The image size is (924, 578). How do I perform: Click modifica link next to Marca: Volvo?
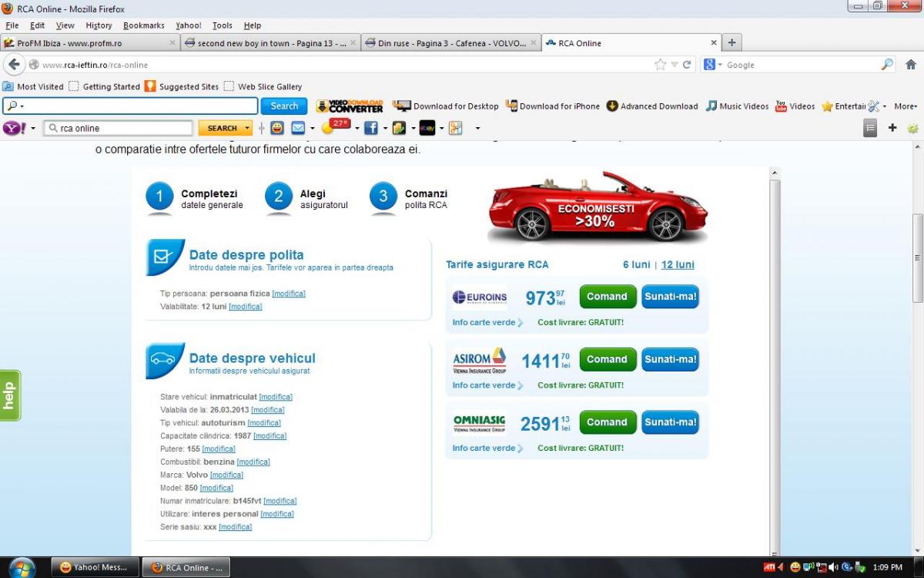tap(226, 475)
